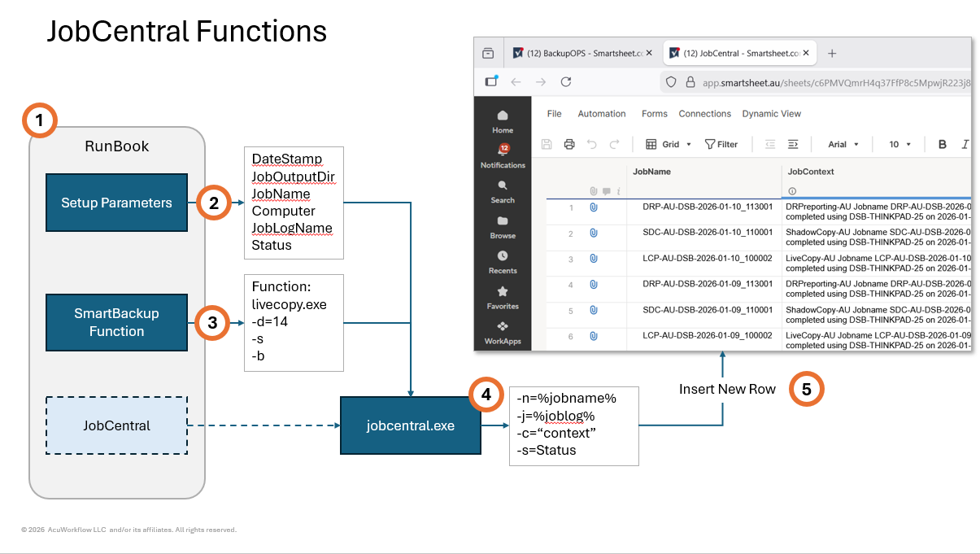This screenshot has width=980, height=554.
Task: Click the browser Reload button
Action: click(x=566, y=82)
